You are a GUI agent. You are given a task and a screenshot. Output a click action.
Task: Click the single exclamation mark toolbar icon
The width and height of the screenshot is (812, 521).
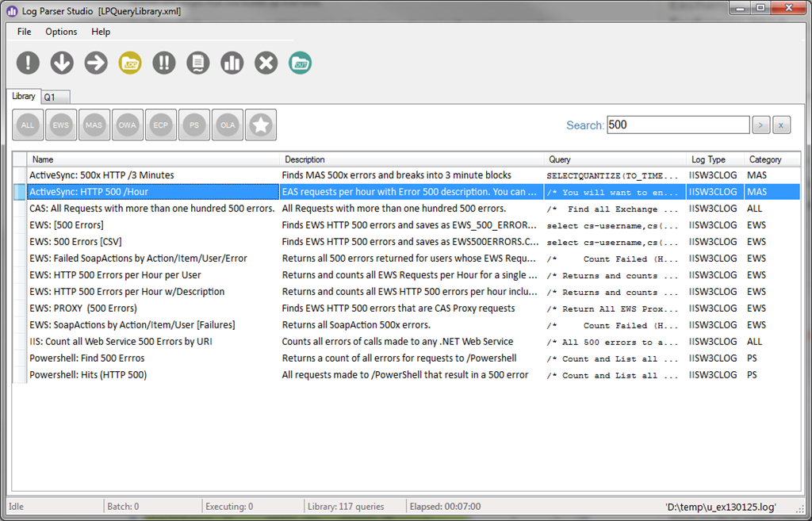[x=28, y=63]
